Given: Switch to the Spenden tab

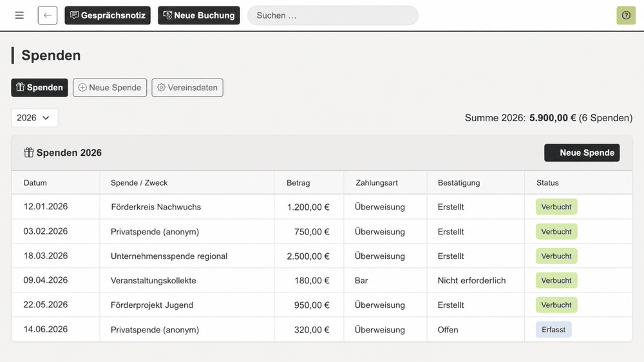Looking at the screenshot, I should tap(39, 88).
